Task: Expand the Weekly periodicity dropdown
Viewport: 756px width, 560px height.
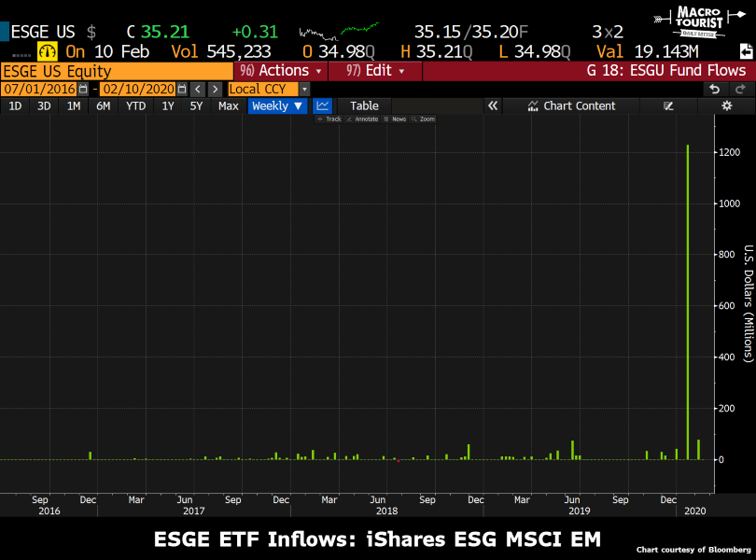Action: click(277, 105)
